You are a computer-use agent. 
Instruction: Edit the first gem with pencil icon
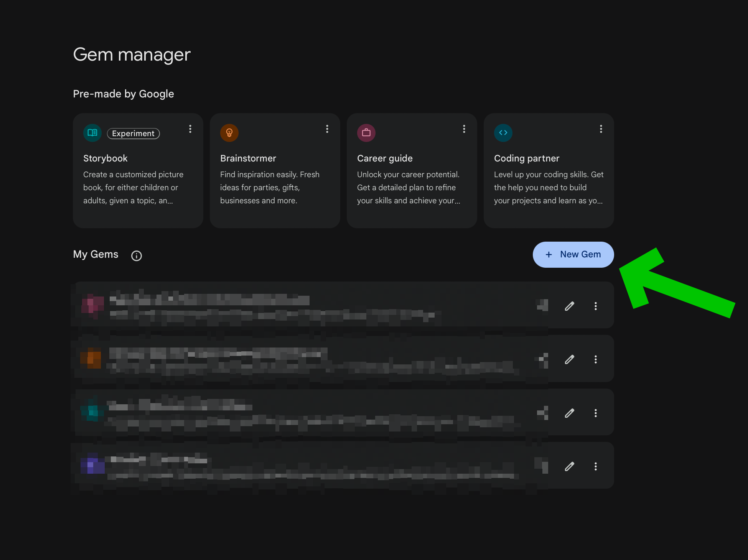click(570, 306)
